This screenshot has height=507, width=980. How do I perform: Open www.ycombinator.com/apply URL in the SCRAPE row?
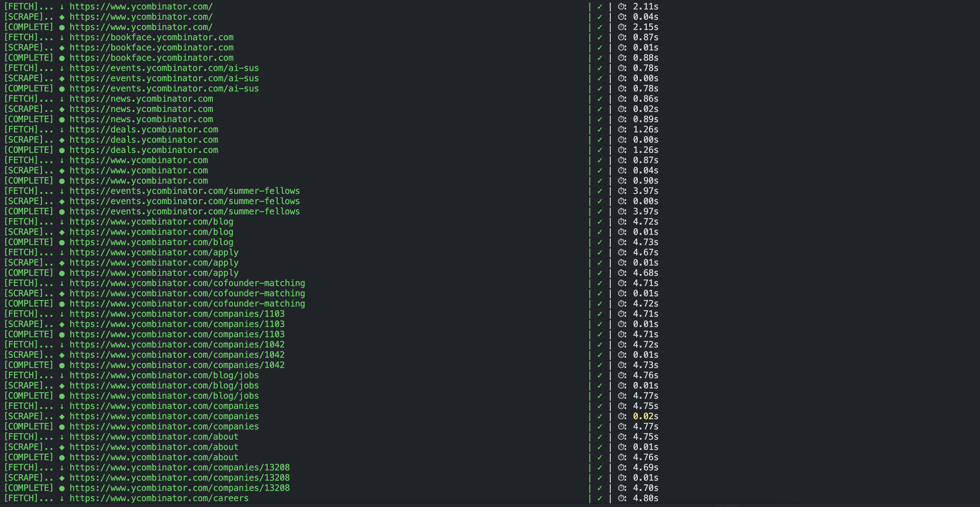point(154,263)
